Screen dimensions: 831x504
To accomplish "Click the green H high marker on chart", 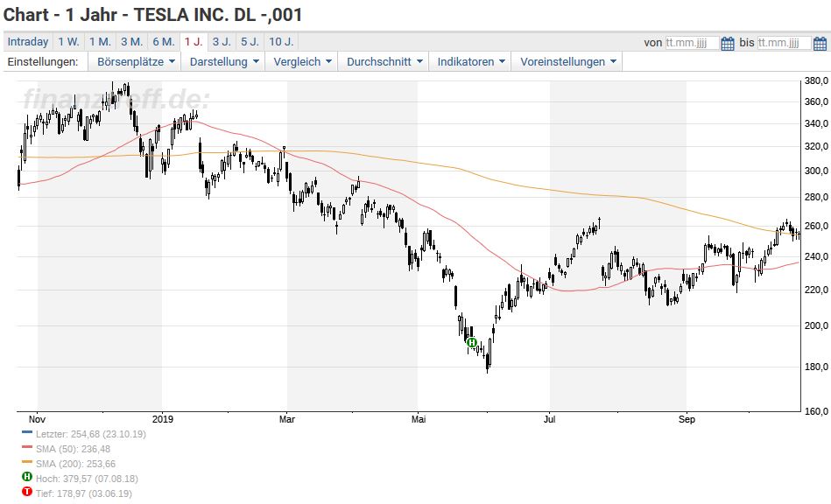I will click(x=472, y=342).
